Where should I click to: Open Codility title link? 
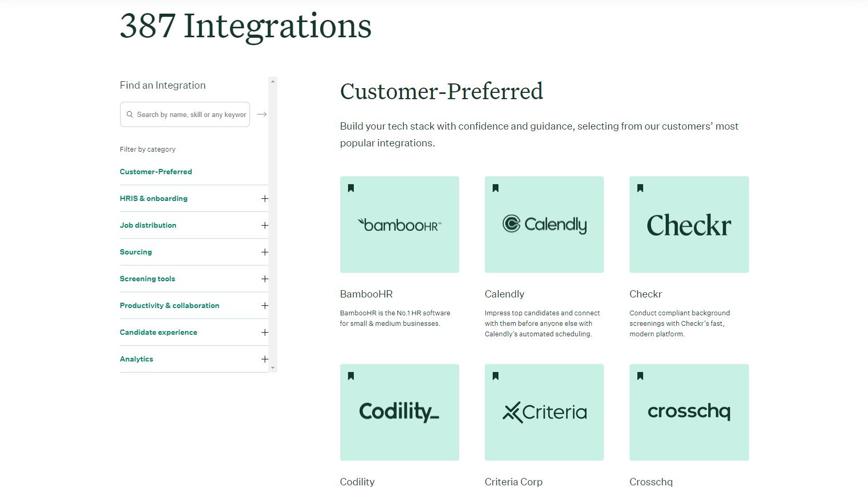coord(357,482)
